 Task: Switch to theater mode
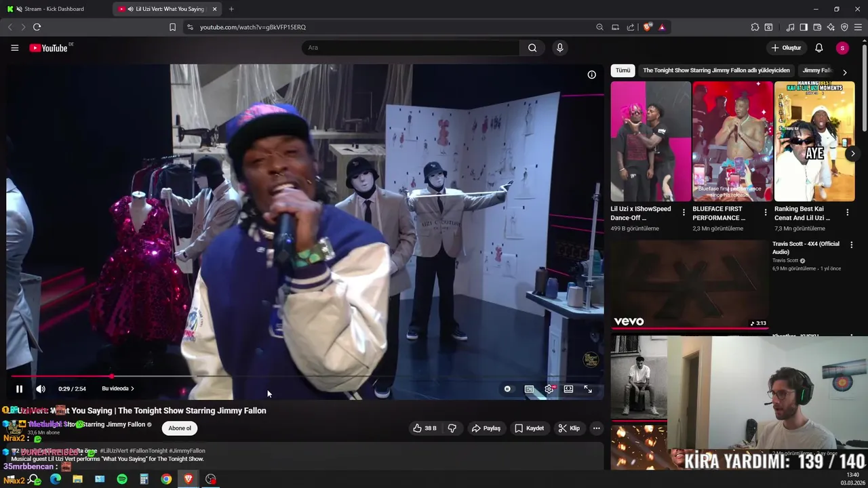coord(568,389)
